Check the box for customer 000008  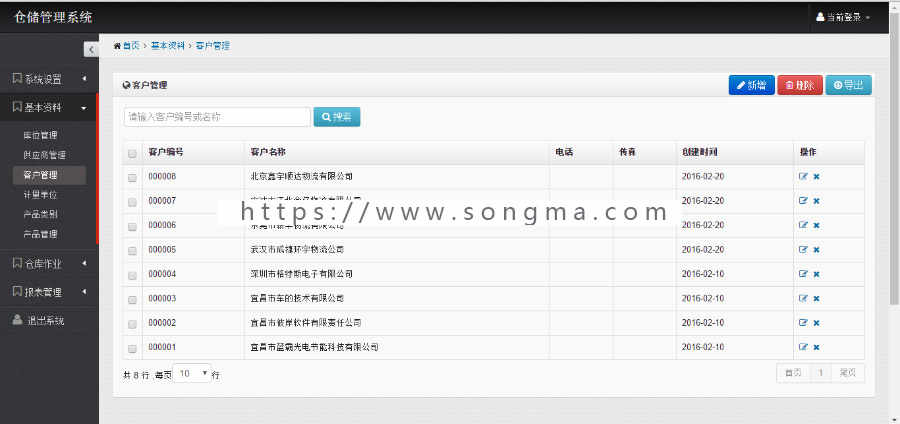[132, 178]
